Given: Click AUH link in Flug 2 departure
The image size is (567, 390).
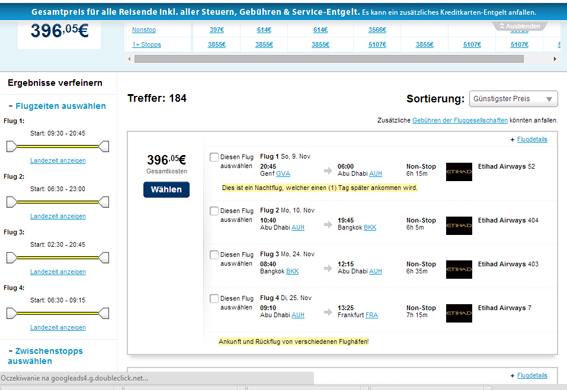Looking at the screenshot, I should [298, 228].
